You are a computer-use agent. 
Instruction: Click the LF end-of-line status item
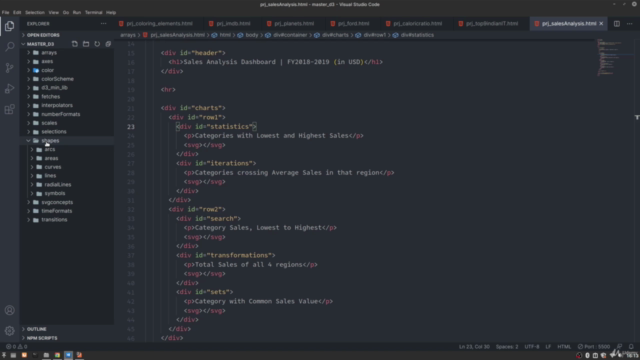tap(548, 347)
